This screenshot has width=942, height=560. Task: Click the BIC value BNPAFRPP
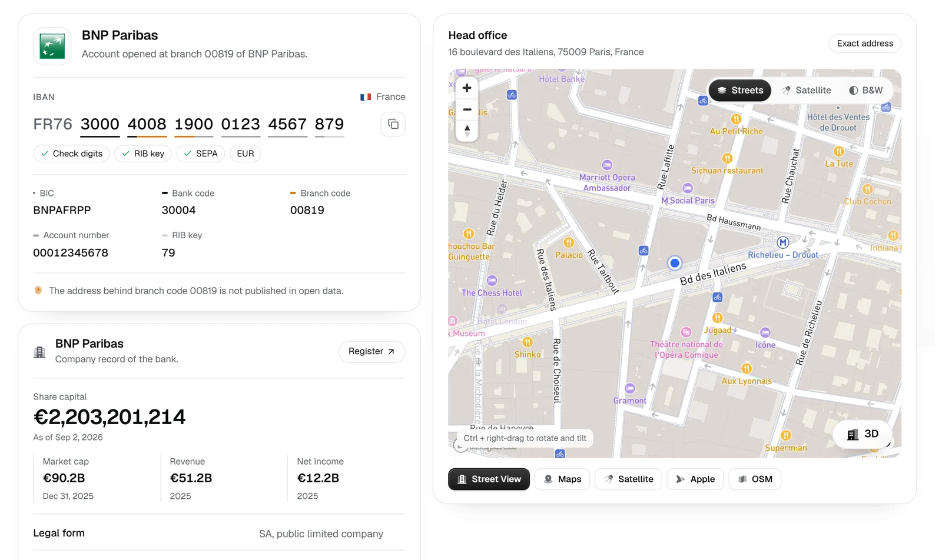tap(62, 211)
